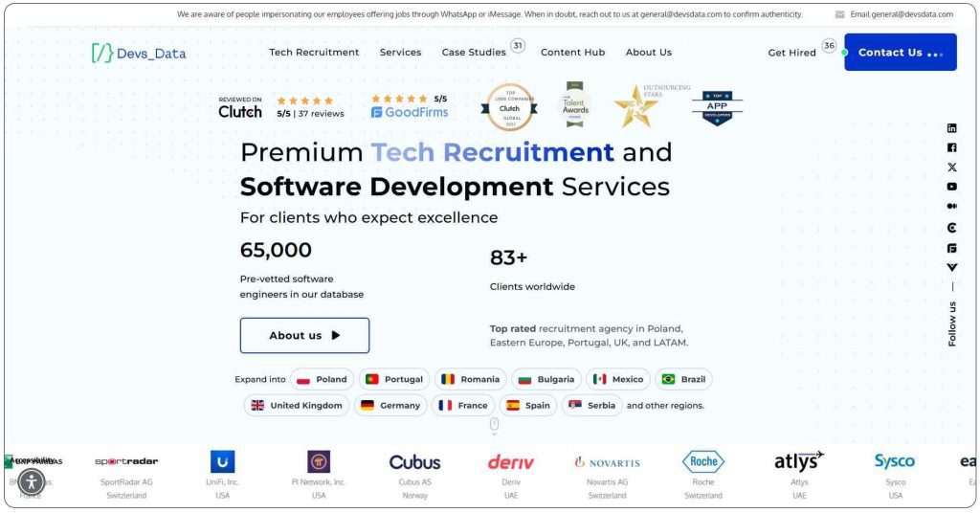Click 'and other regions.' text

coord(665,406)
